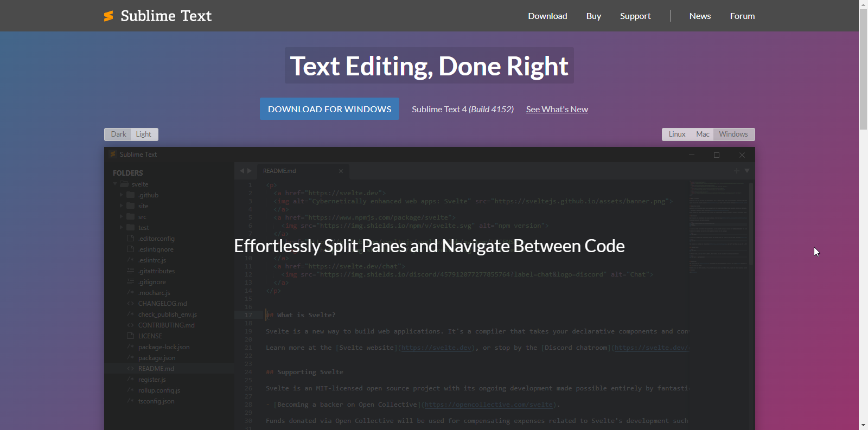Expand the src folder

tap(122, 217)
